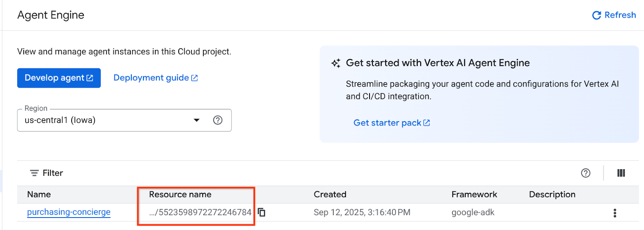
Task: Open the column display options icon
Action: pyautogui.click(x=621, y=173)
